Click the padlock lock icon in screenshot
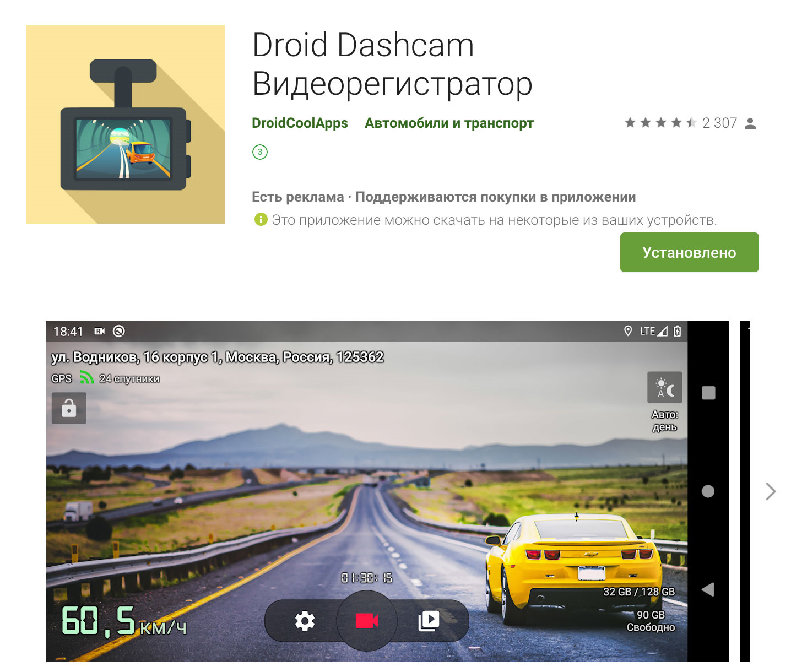This screenshot has width=791, height=672. [x=69, y=408]
